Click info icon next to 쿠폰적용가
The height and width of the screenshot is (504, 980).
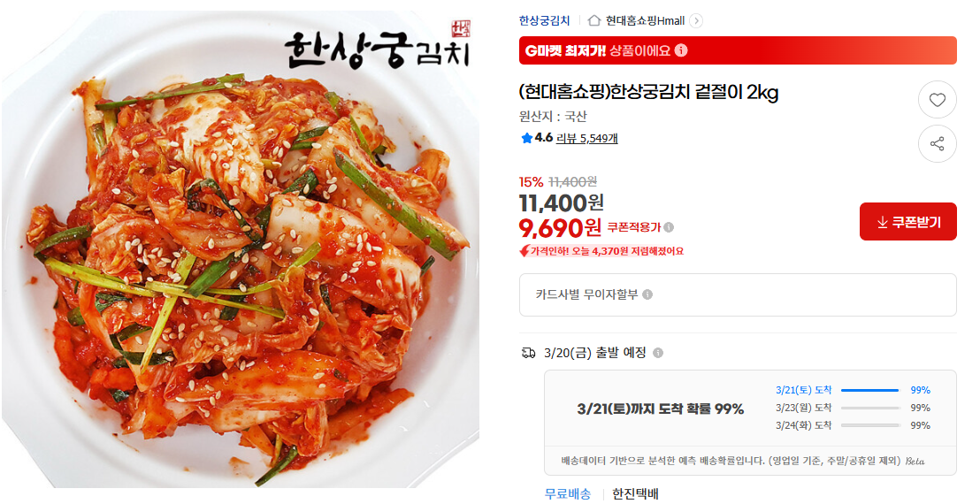(669, 227)
